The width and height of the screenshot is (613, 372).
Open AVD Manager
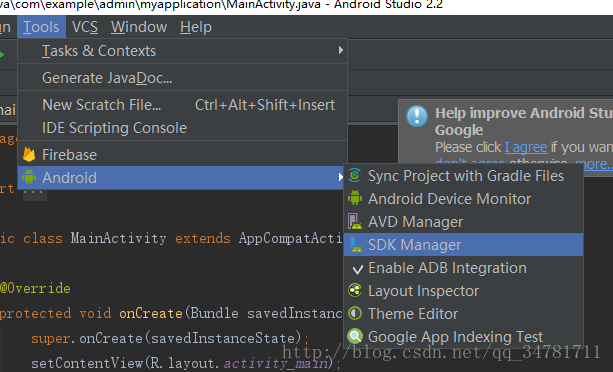(463, 222)
